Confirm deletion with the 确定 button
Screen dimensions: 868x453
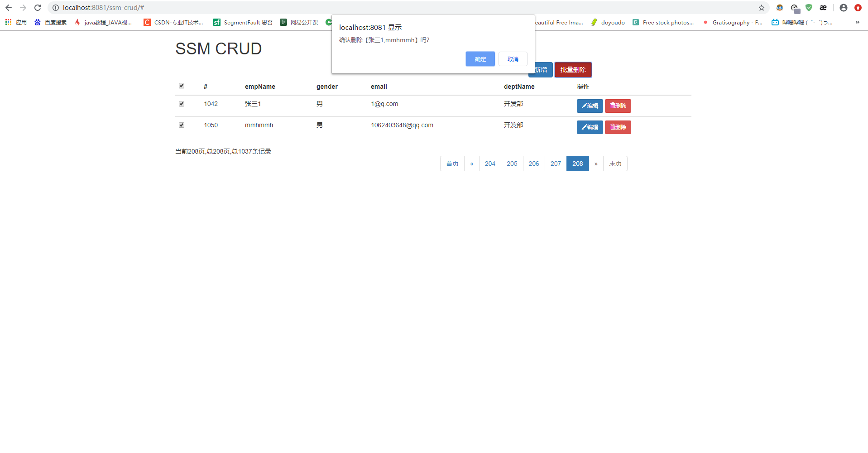pos(480,59)
